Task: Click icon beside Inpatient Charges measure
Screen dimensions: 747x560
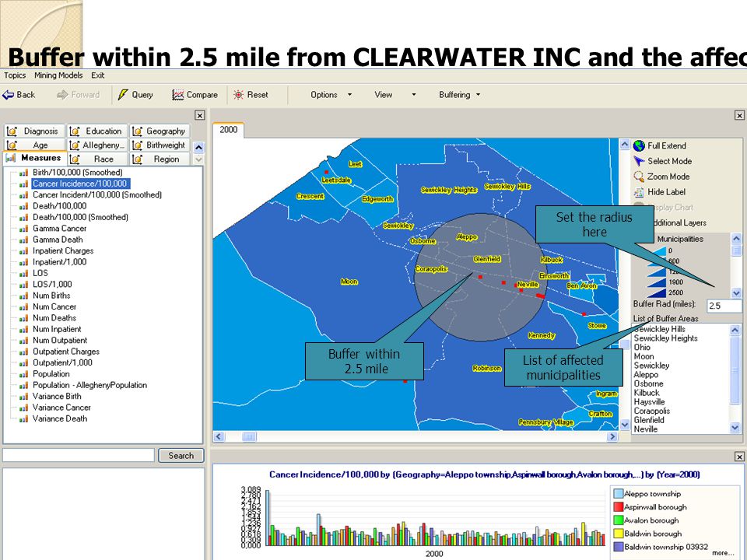Action: 23,251
